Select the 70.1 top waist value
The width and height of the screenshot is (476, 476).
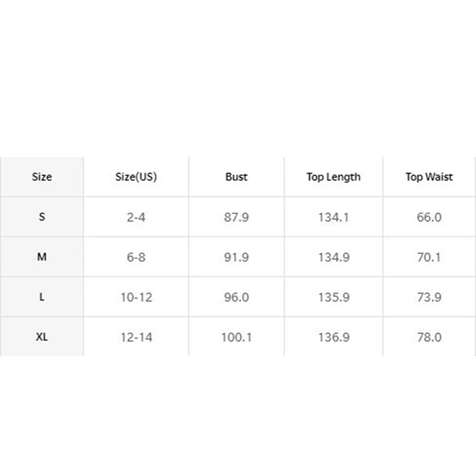[x=429, y=257]
